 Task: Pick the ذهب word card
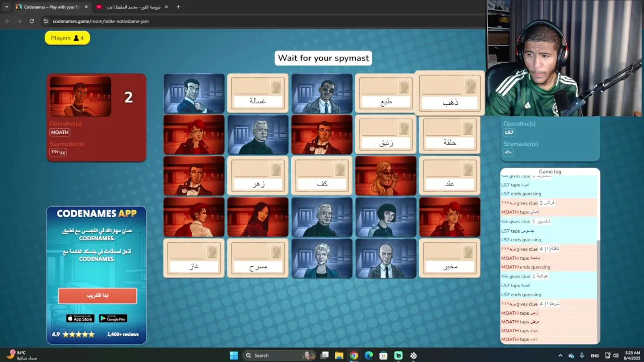pos(450,93)
